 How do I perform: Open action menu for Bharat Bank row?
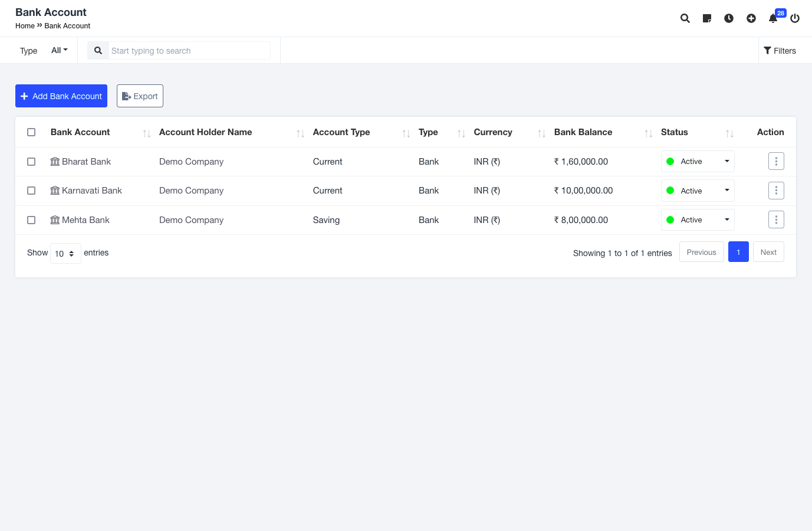click(x=776, y=161)
